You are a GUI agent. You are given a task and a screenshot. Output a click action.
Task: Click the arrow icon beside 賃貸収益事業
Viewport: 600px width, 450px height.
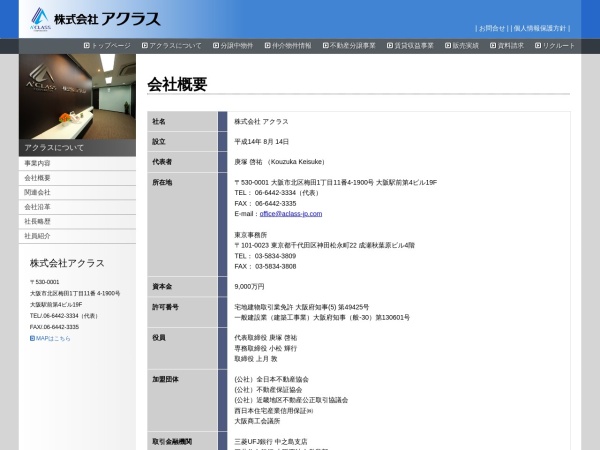(390, 46)
